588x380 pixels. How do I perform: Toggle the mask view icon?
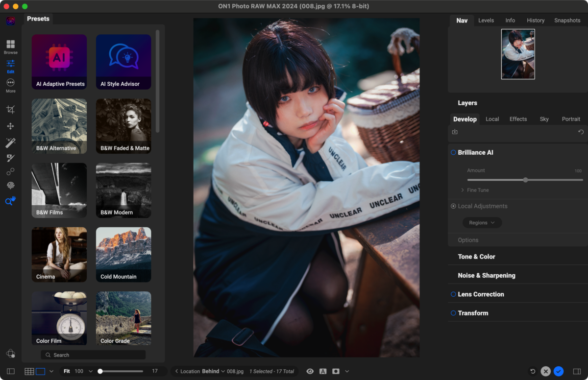coord(336,371)
